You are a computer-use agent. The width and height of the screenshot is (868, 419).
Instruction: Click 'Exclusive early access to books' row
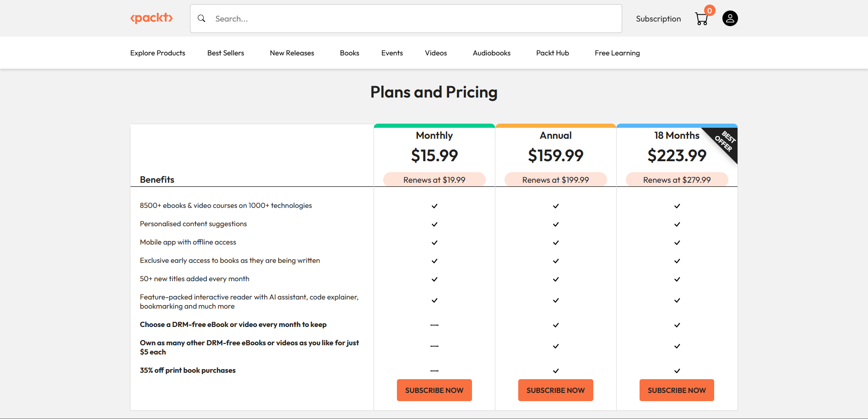tap(230, 261)
